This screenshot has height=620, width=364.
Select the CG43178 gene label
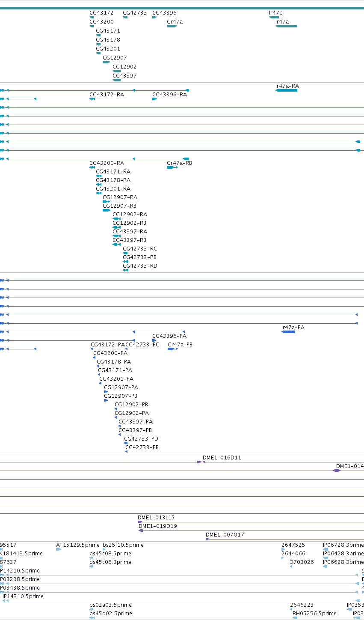click(x=108, y=40)
